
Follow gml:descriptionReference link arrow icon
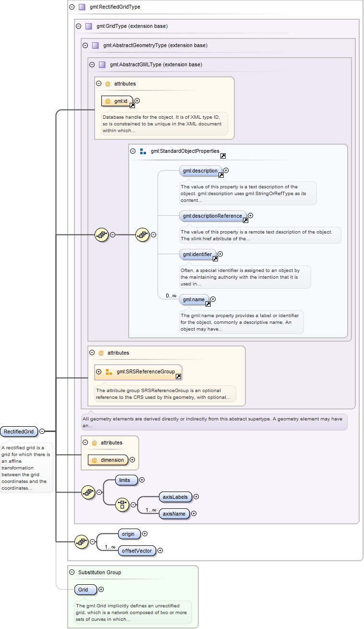point(245,221)
